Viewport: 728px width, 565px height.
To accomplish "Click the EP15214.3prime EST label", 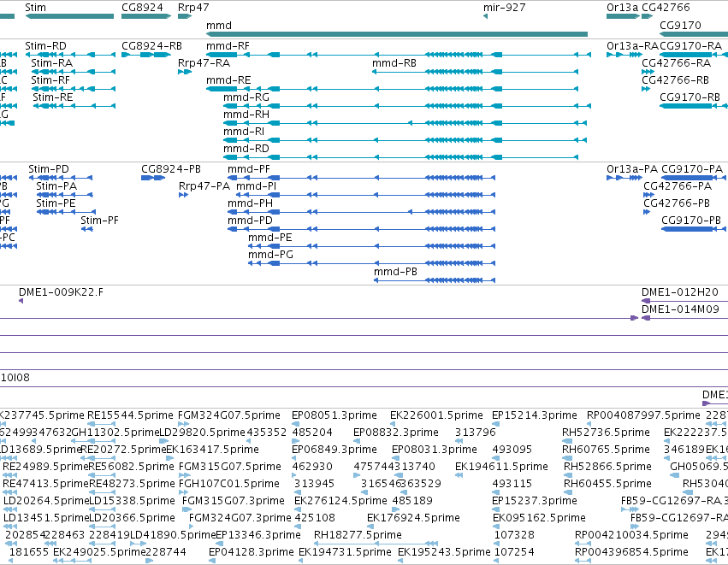I will 535,415.
